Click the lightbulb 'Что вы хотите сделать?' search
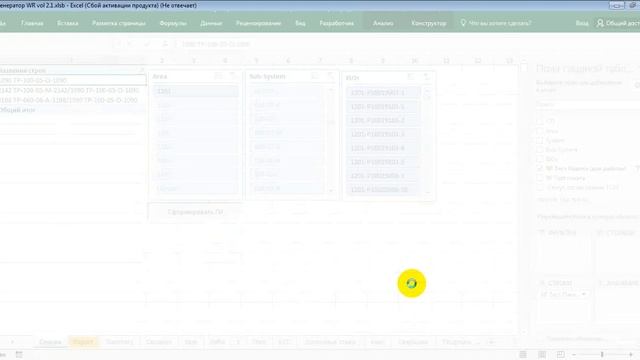This screenshot has width=640, height=360. [x=496, y=23]
